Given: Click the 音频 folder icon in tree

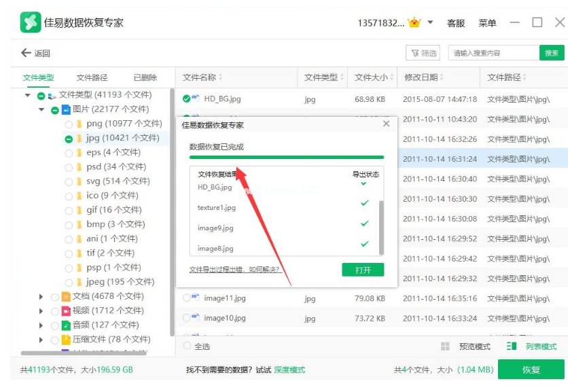Looking at the screenshot, I should tap(66, 325).
